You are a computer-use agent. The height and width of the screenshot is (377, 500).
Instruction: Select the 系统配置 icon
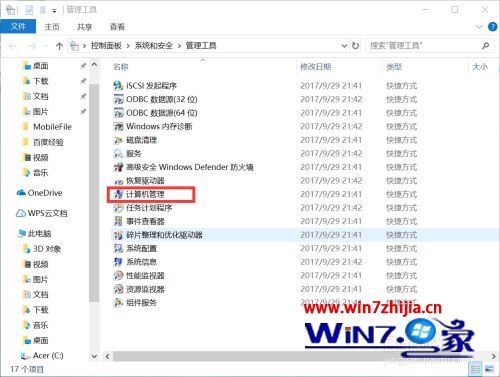click(x=118, y=248)
